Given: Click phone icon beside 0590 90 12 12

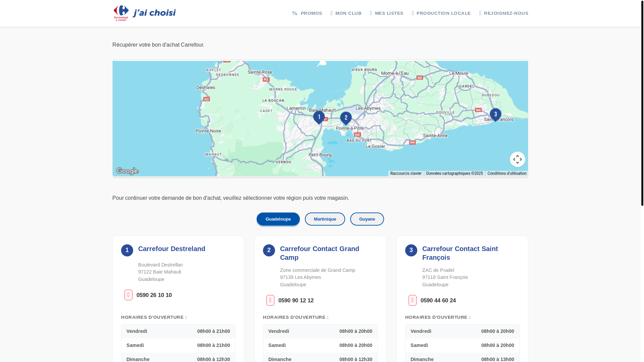Looking at the screenshot, I should [x=270, y=300].
